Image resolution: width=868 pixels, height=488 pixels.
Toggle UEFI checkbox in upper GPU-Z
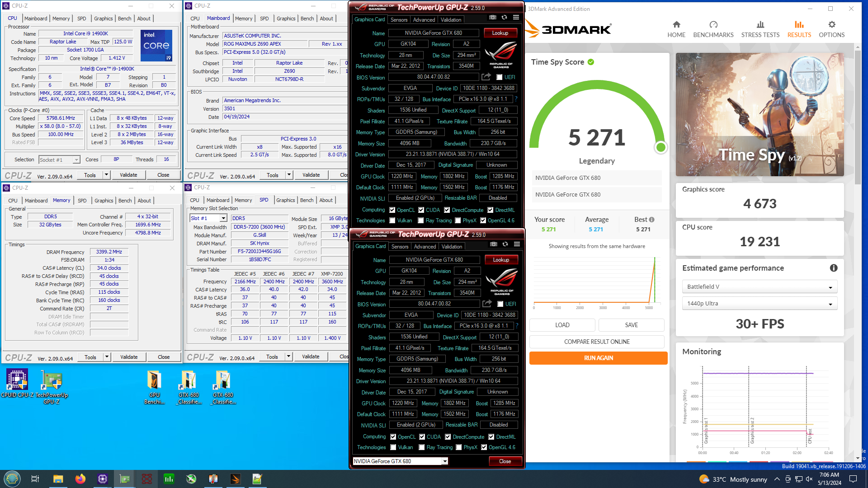point(500,77)
